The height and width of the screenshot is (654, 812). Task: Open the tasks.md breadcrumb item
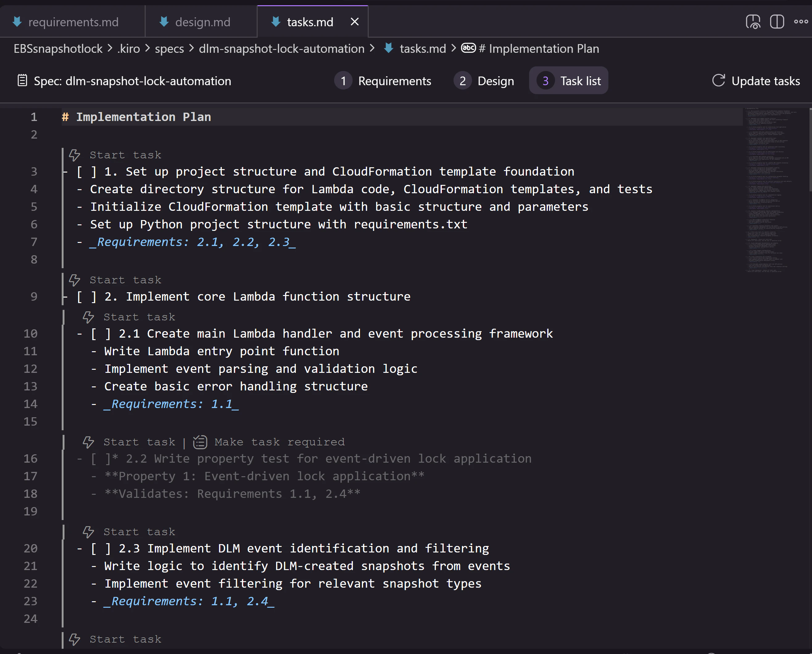click(423, 48)
